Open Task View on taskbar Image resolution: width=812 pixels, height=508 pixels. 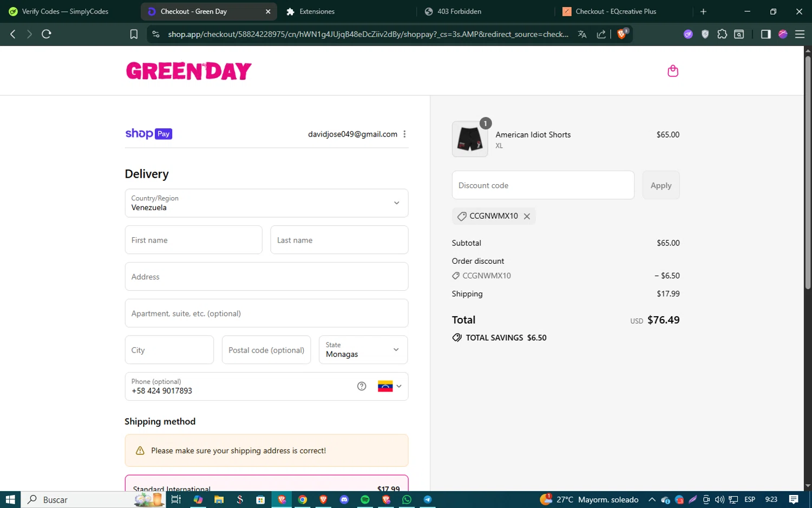(x=176, y=499)
